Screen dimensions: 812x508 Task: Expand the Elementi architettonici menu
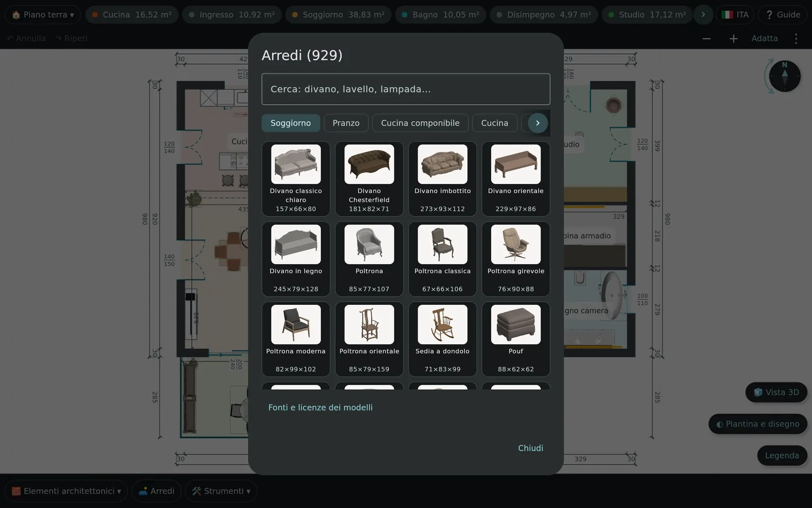(x=66, y=491)
